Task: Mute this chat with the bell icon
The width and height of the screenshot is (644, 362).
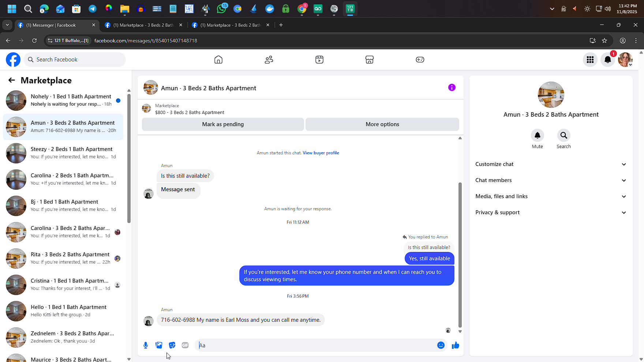Action: click(x=538, y=135)
